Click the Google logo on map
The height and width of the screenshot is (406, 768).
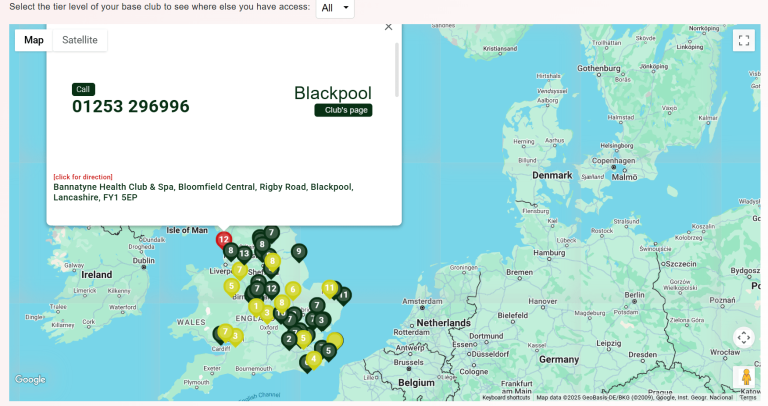30,380
